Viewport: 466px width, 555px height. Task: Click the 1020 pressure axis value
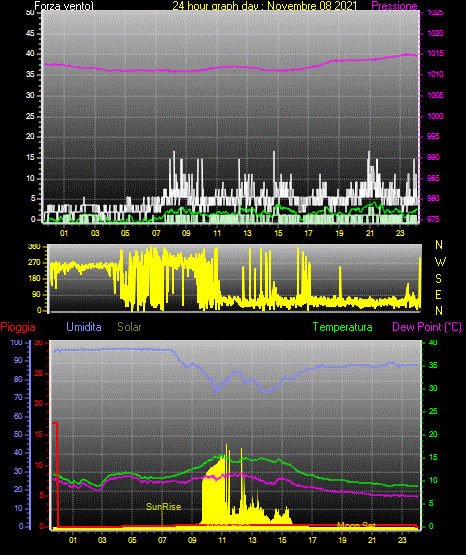[x=435, y=33]
